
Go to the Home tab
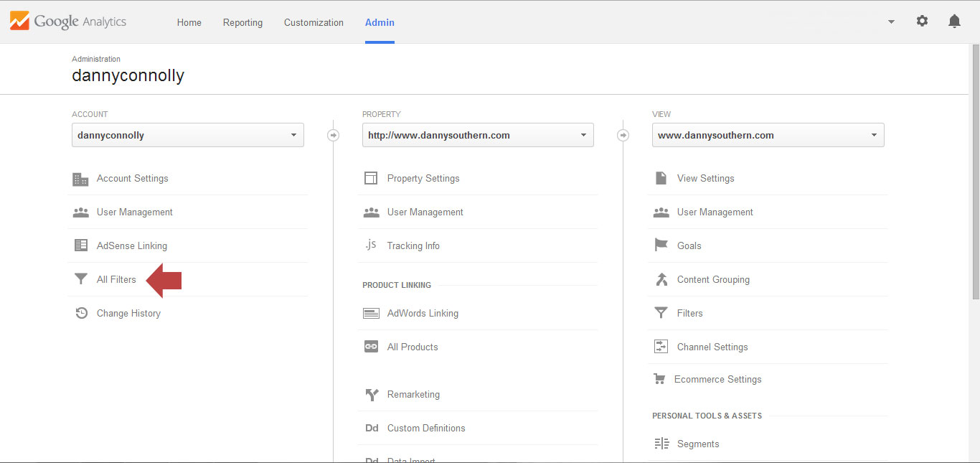[189, 22]
